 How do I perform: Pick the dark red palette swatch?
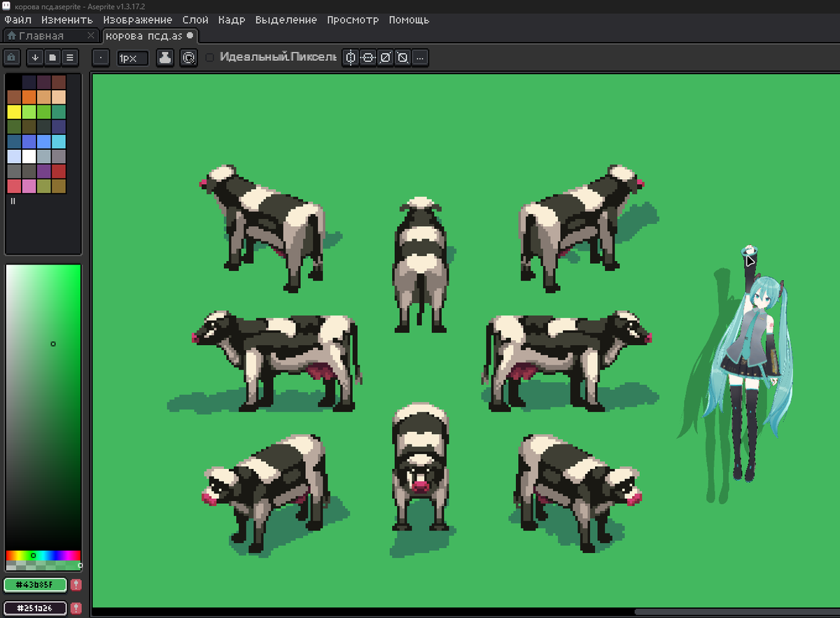point(59,171)
